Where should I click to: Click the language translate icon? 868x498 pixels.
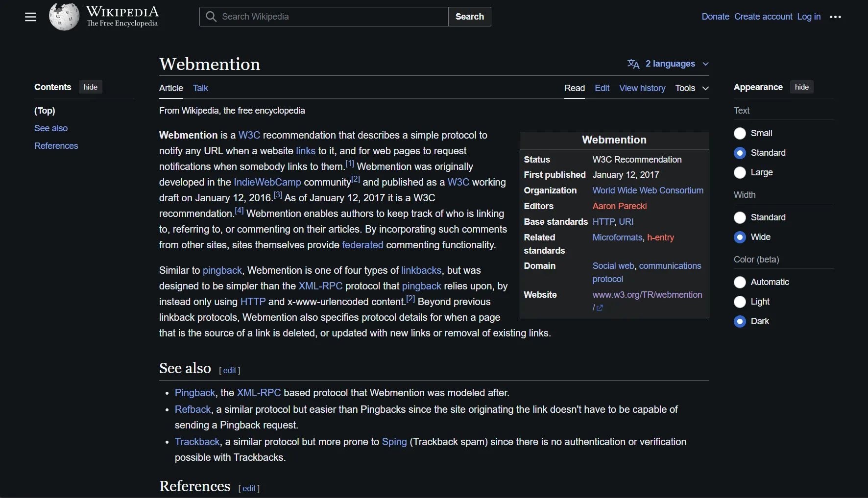click(633, 64)
